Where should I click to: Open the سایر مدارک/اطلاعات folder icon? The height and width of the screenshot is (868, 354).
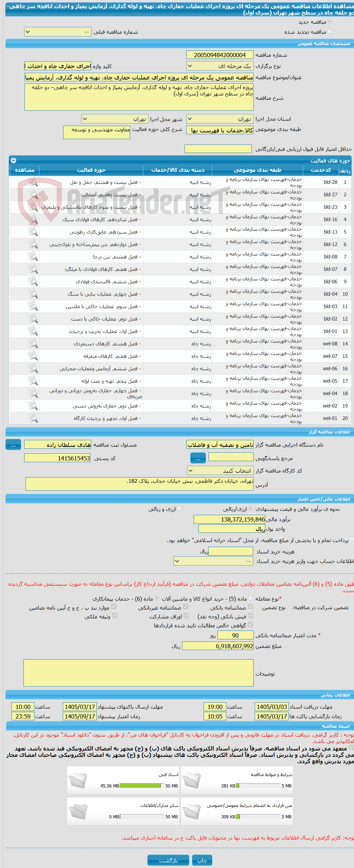tap(78, 812)
